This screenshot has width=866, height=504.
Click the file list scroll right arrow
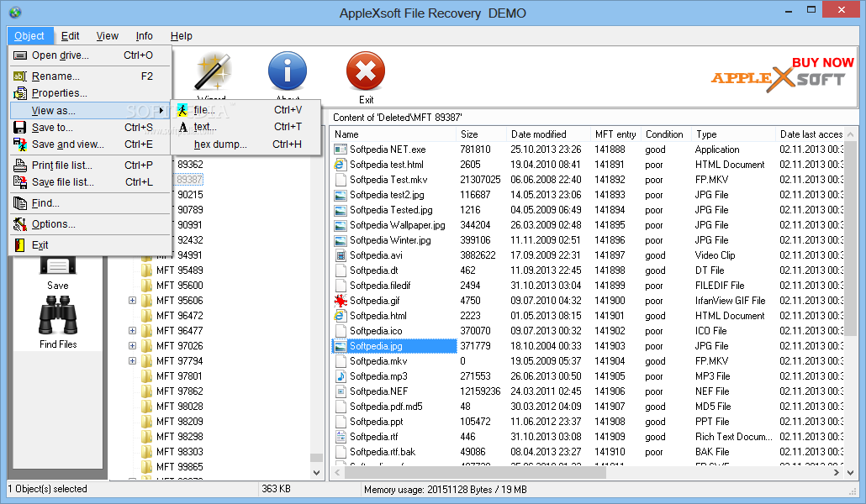point(837,473)
